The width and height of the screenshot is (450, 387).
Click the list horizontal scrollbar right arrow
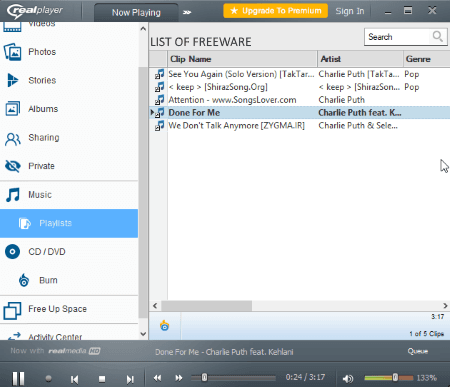pyautogui.click(x=445, y=306)
